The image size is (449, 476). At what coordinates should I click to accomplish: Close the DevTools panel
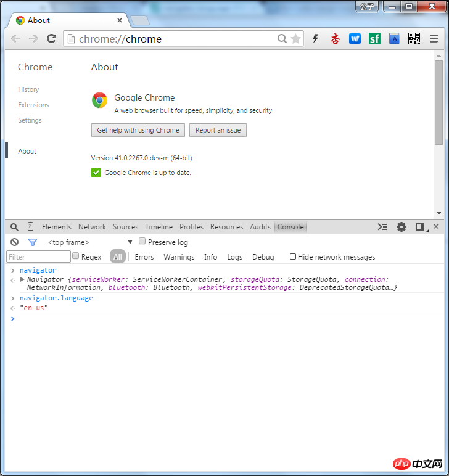(436, 226)
